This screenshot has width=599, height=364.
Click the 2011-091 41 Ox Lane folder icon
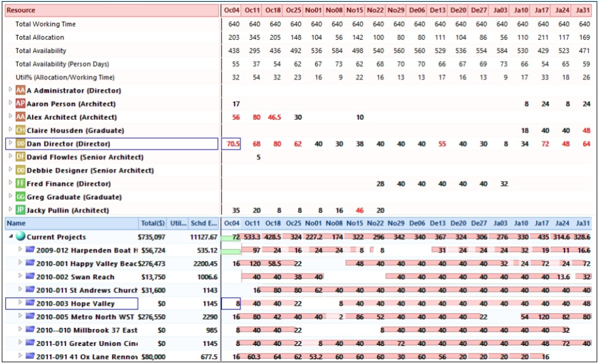click(30, 356)
